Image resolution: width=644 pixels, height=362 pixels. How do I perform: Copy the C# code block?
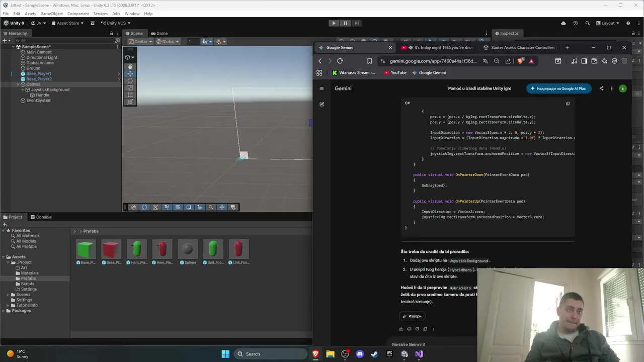[x=568, y=104]
